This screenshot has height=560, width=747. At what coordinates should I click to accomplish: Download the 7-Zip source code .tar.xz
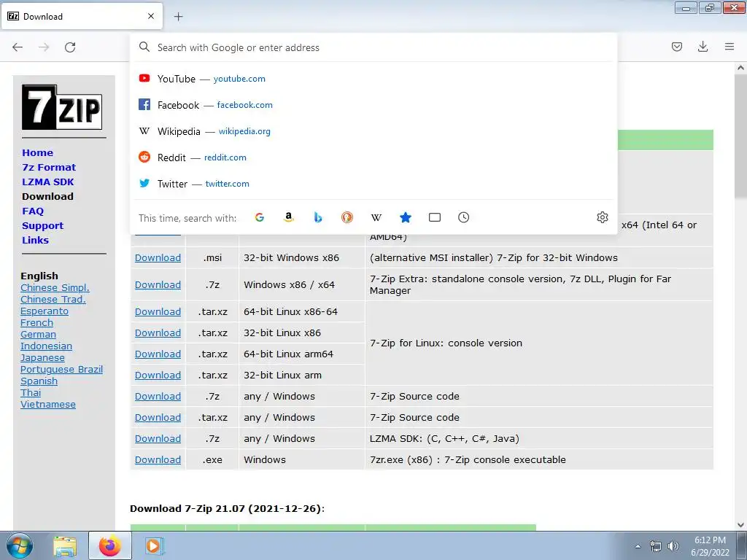(x=158, y=418)
